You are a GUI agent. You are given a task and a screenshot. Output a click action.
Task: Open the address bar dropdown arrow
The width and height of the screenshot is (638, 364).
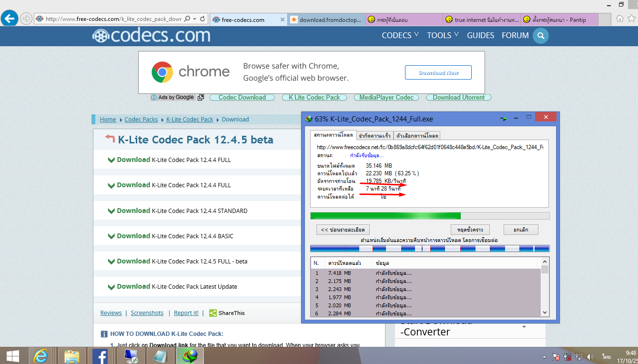pos(194,19)
